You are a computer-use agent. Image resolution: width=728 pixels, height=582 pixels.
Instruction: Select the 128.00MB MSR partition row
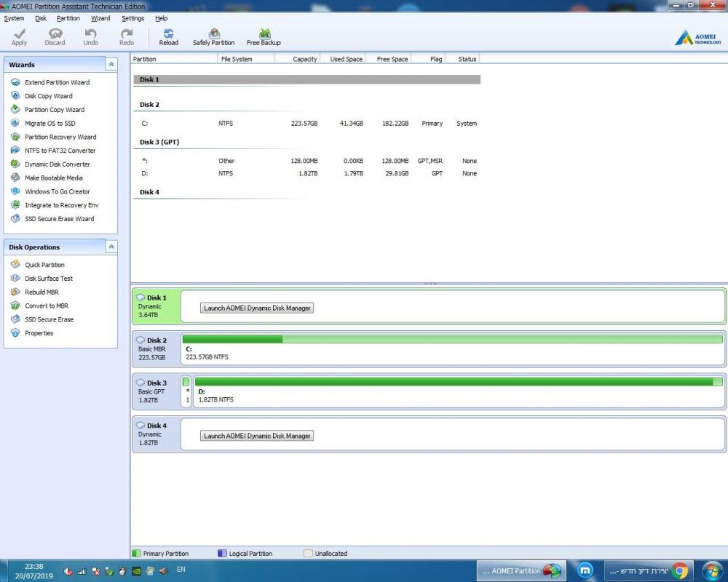click(x=307, y=161)
